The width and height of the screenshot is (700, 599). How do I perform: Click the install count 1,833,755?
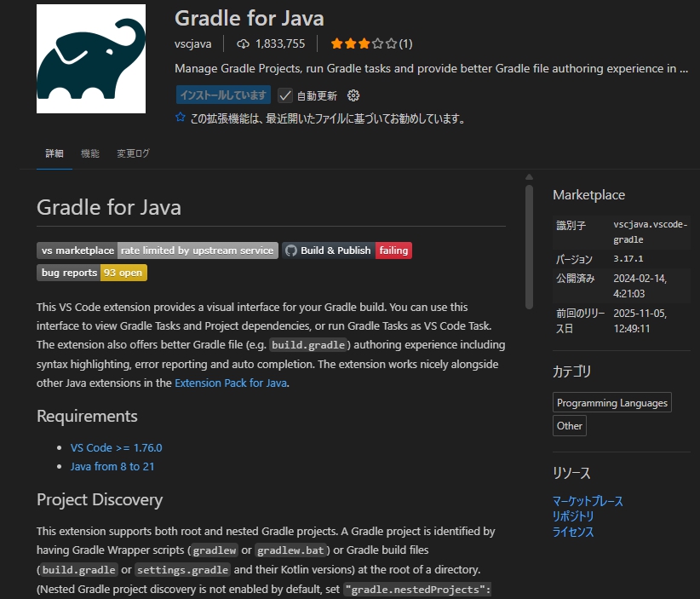coord(280,43)
